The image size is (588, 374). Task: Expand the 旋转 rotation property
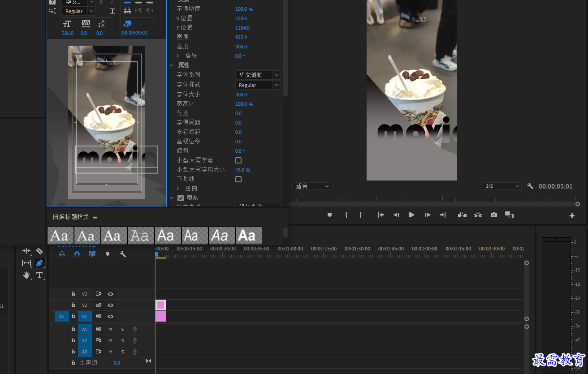tap(178, 56)
